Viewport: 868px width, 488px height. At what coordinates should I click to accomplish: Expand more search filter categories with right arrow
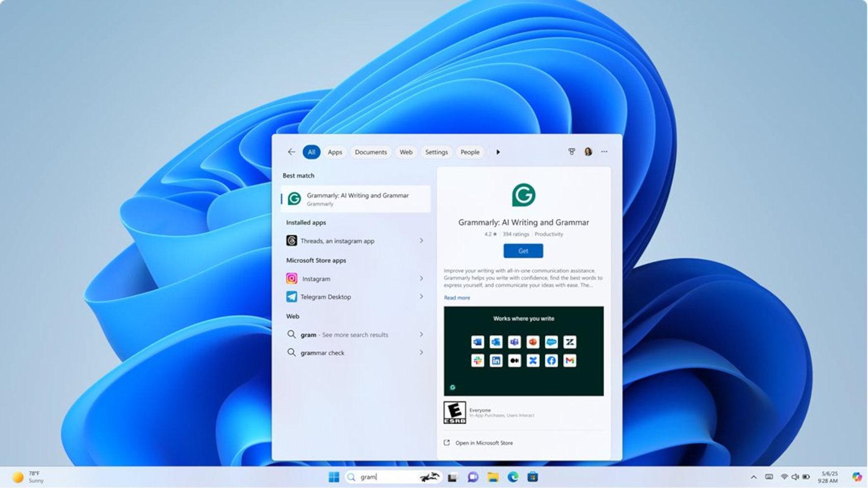coord(498,151)
